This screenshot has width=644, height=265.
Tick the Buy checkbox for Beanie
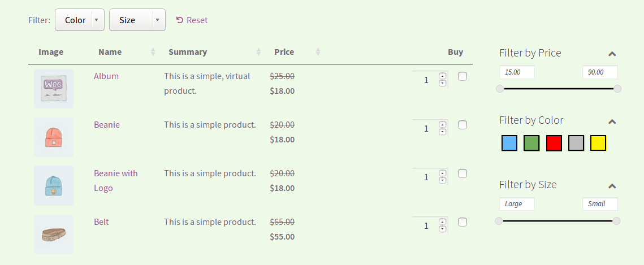(463, 125)
